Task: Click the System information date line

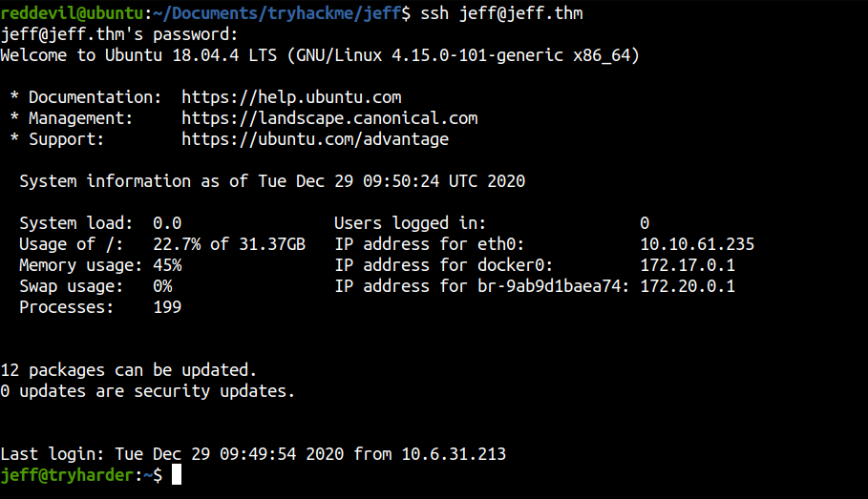Action: coord(272,181)
